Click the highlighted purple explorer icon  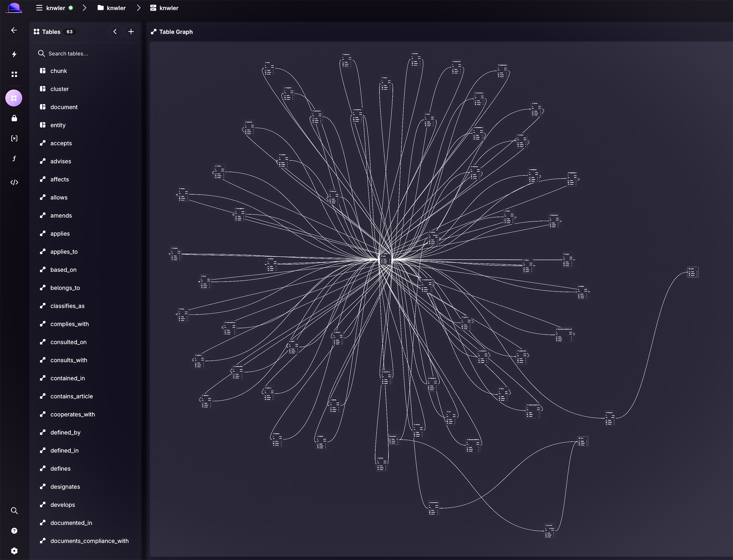point(14,98)
